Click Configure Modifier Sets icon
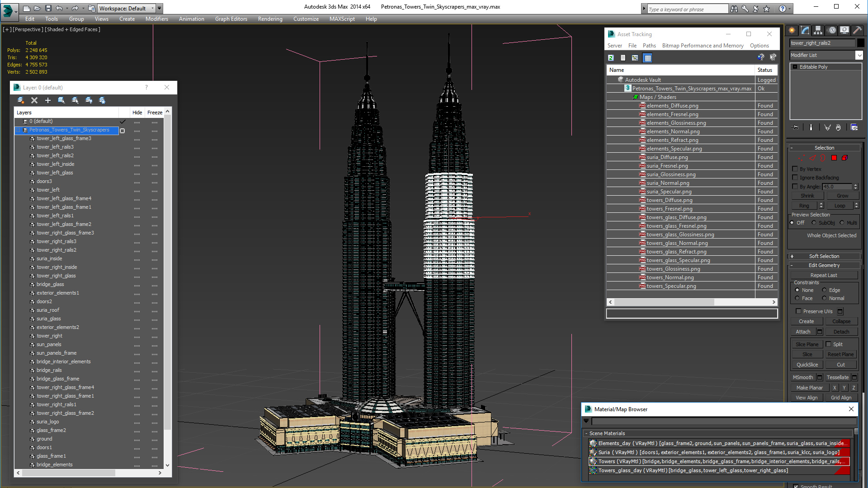The width and height of the screenshot is (868, 488). click(854, 127)
